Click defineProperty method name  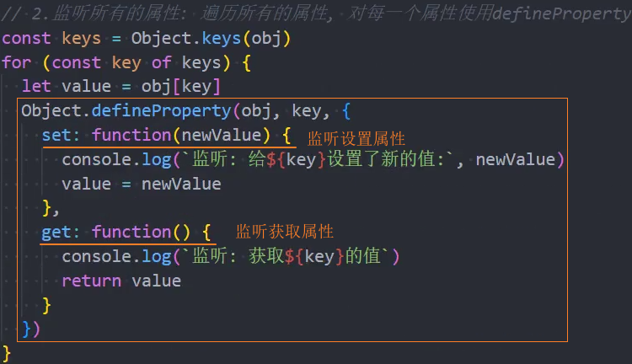coord(161,111)
